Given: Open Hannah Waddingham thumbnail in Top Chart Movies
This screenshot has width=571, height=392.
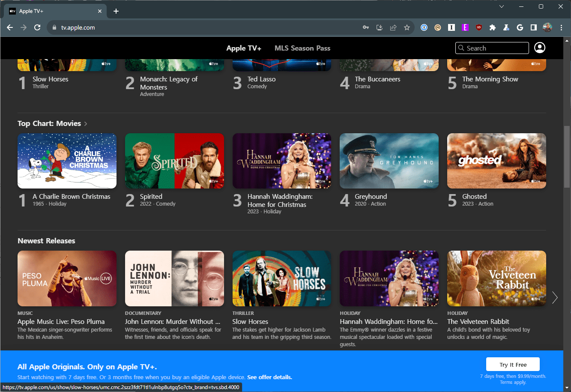Looking at the screenshot, I should pos(282,161).
